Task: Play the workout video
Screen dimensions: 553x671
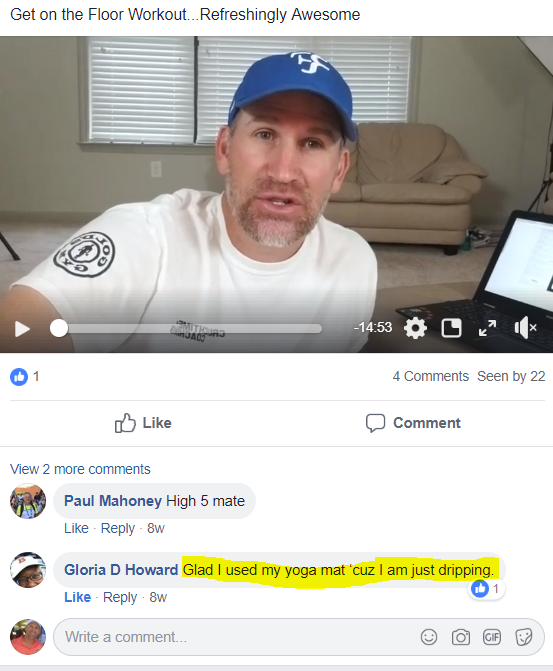Action: 22,329
